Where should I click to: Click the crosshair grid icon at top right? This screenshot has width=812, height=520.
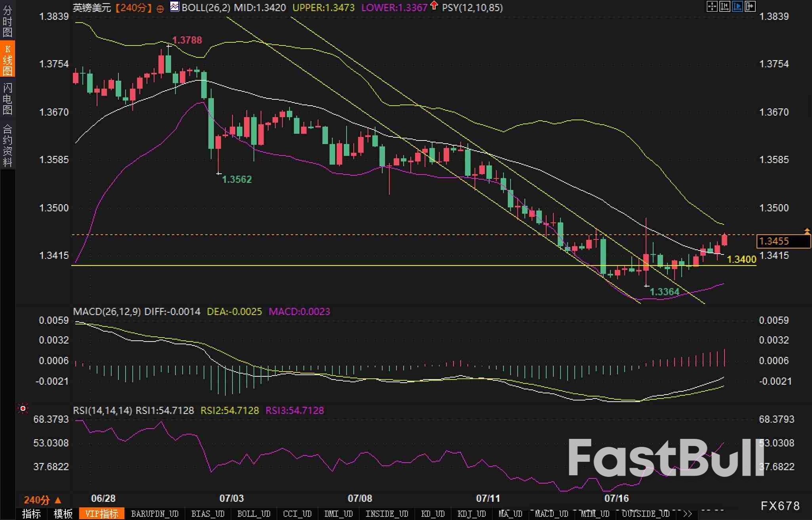(712, 6)
